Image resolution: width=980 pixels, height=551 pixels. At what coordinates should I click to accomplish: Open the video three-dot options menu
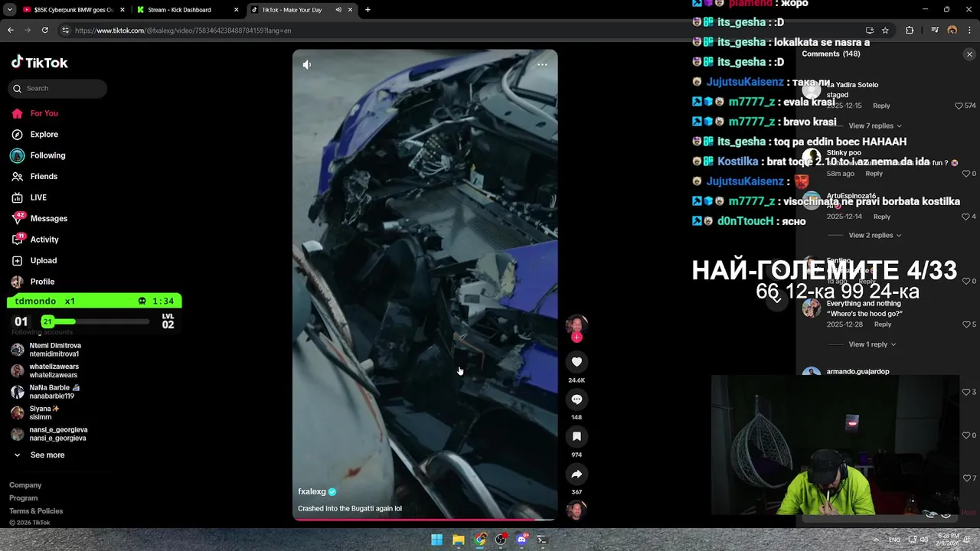coord(542,64)
